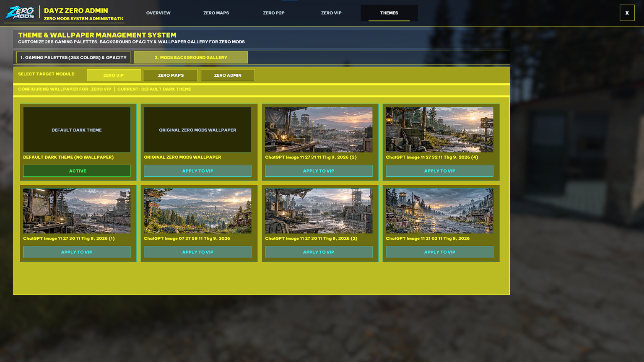Click 'Current: Default Dark Theme' status text
644x362 pixels.
tap(154, 89)
